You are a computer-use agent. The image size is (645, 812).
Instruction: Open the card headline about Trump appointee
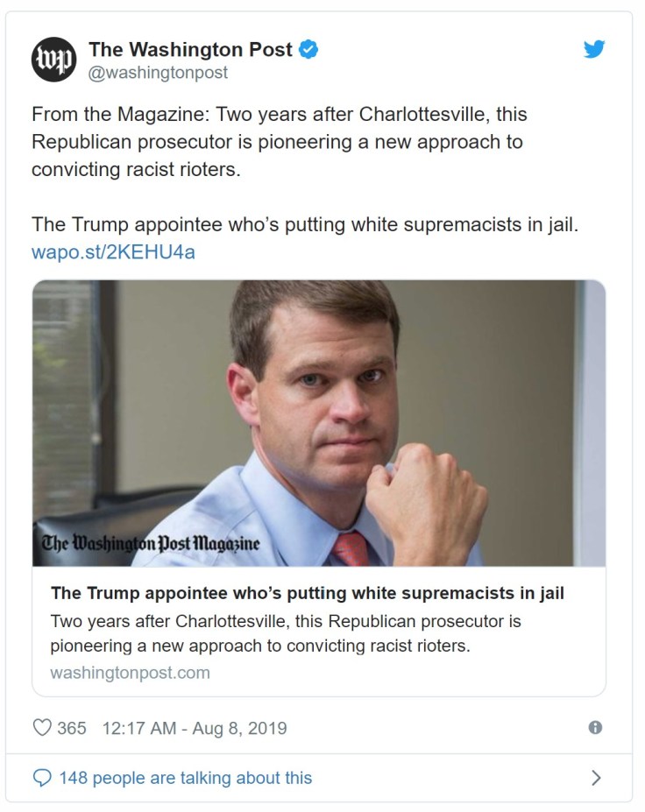(308, 593)
